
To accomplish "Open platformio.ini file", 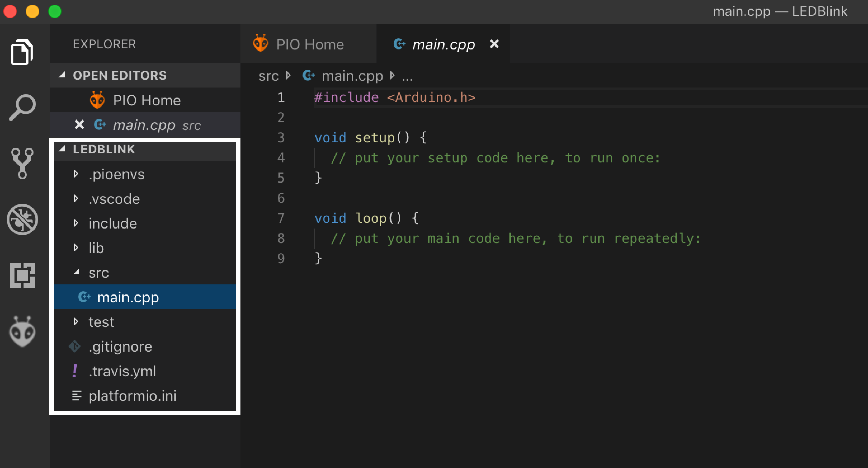I will coord(132,396).
